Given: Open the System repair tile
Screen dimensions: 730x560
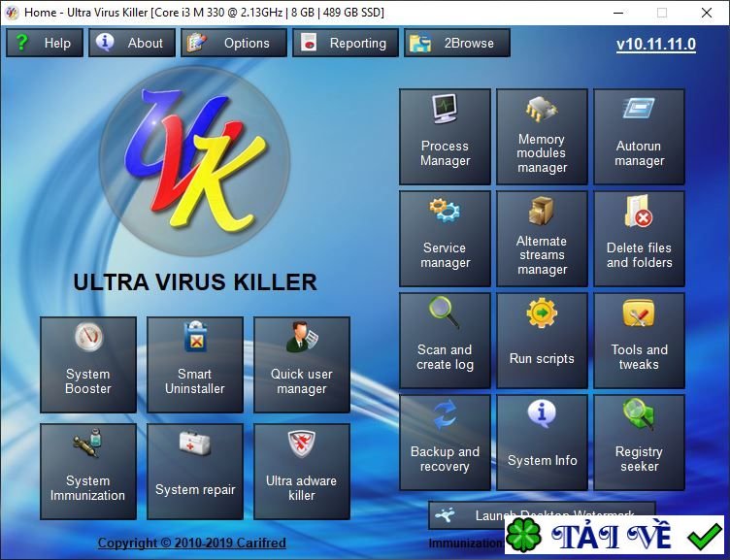Looking at the screenshot, I should (x=194, y=472).
